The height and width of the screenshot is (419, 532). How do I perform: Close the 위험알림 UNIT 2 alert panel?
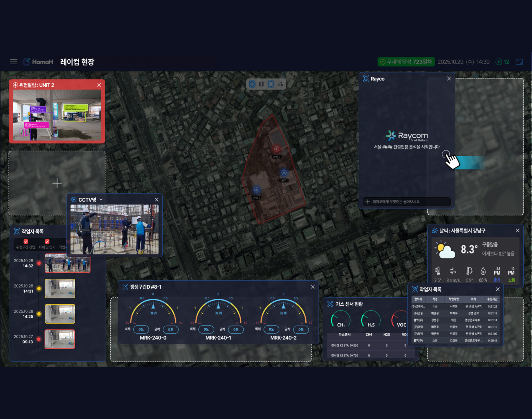tap(99, 85)
